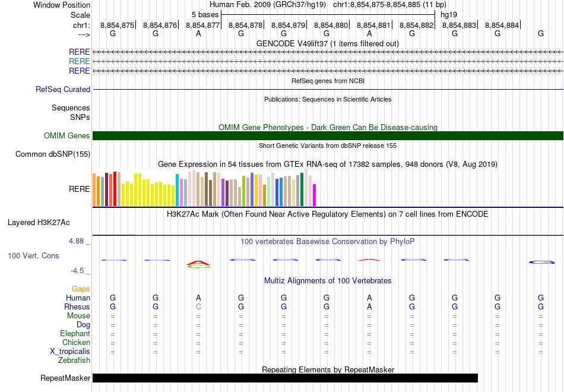
Task: Click position label 8,854,884
Action: tap(502, 25)
